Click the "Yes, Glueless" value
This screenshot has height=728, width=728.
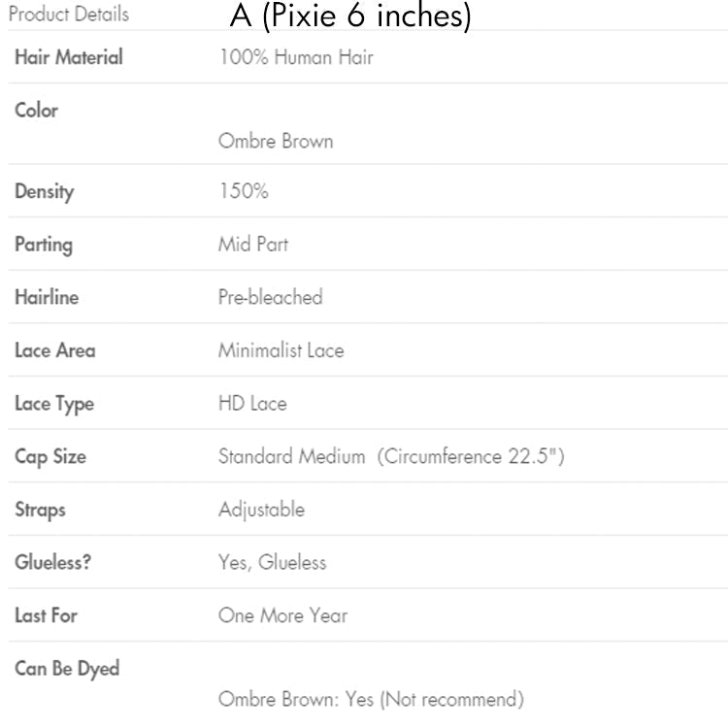tap(272, 562)
